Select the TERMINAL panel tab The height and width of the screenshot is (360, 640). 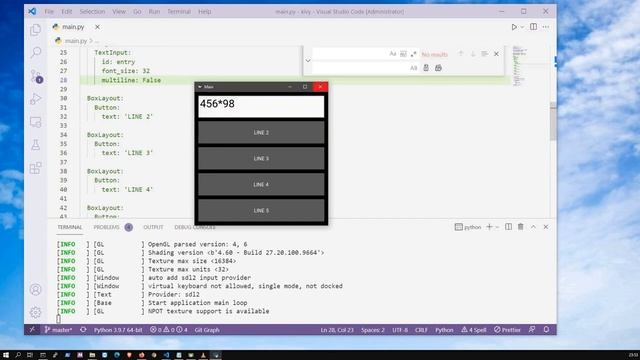pos(69,227)
